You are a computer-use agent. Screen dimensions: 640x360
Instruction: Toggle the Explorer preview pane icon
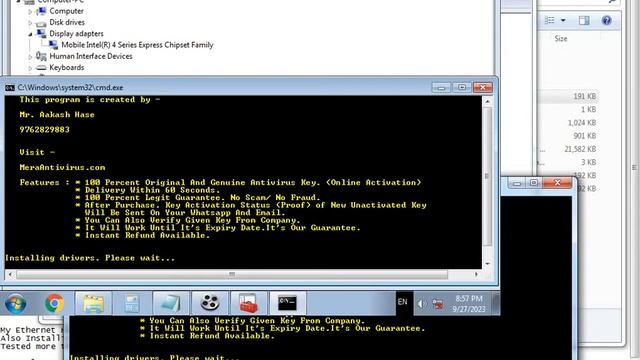[584, 20]
